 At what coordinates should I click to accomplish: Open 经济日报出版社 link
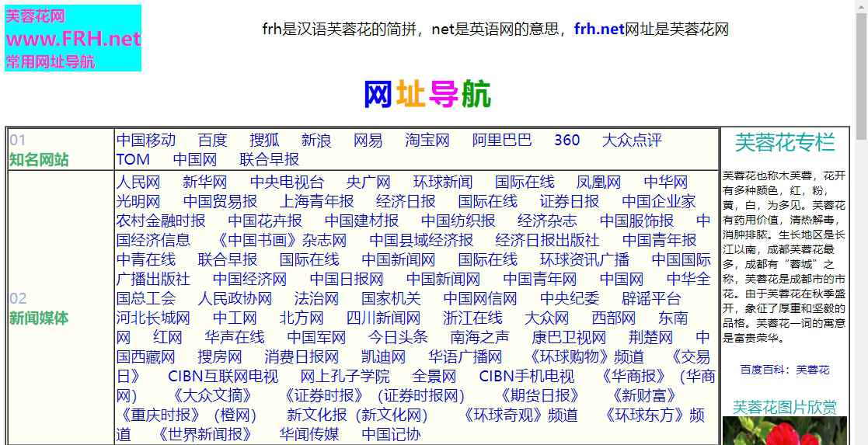click(x=547, y=240)
